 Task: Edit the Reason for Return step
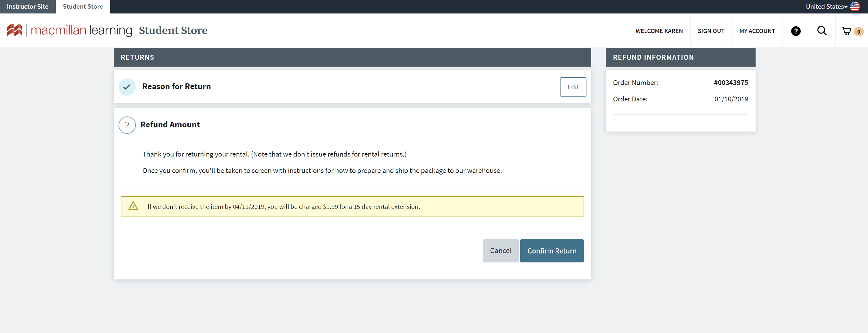[x=573, y=87]
